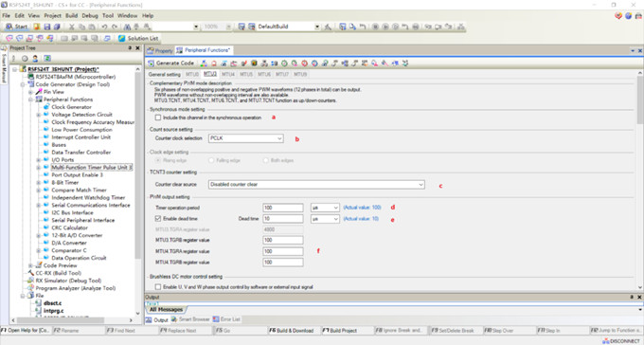Click the Generate Code toolbar icon

coord(151,64)
